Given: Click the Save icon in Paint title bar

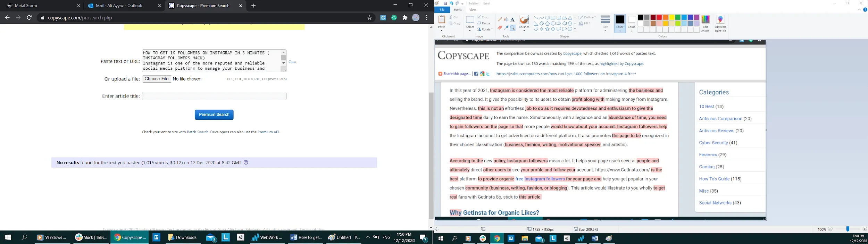Looking at the screenshot, I should click(445, 3).
